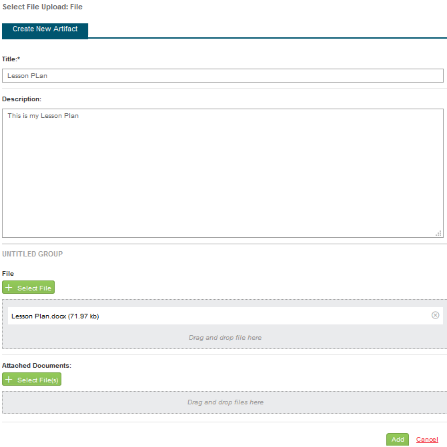Screen dimensions: 447x447
Task: Click inside the Description text area
Action: coord(223,173)
